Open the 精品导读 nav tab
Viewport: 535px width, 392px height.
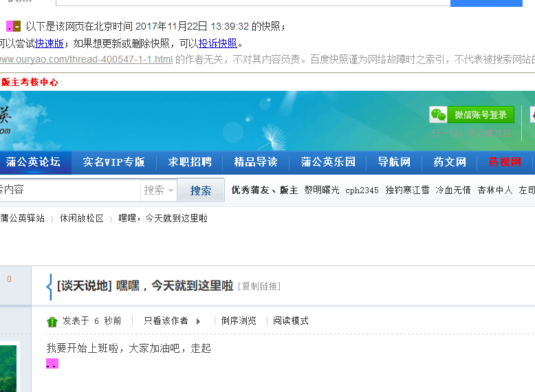(256, 162)
